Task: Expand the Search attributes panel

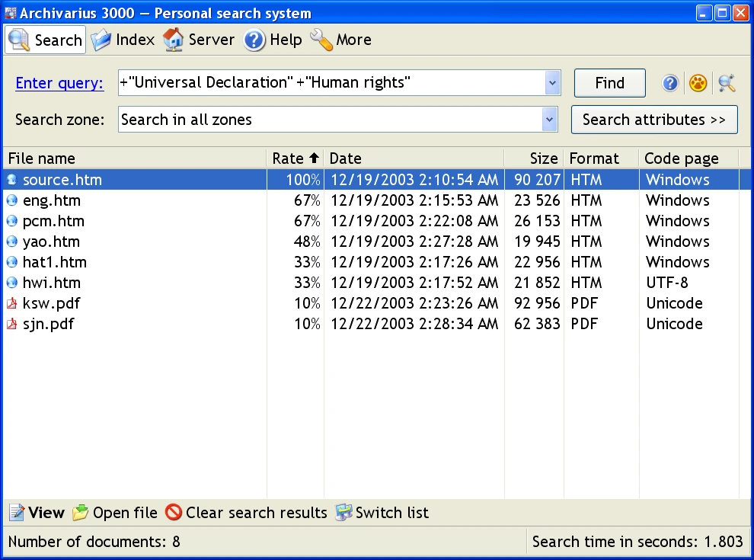Action: [653, 119]
